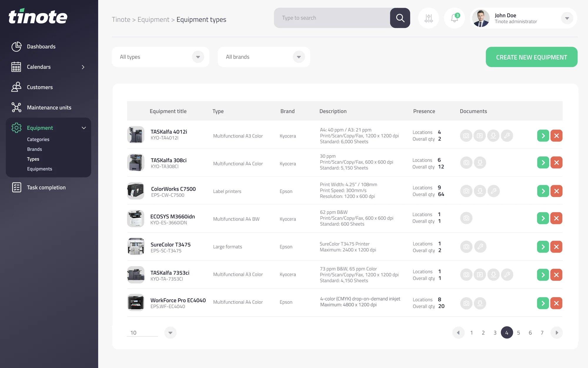Image resolution: width=588 pixels, height=368 pixels.
Task: Delete the TASKalfa 308ci row
Action: (x=556, y=163)
